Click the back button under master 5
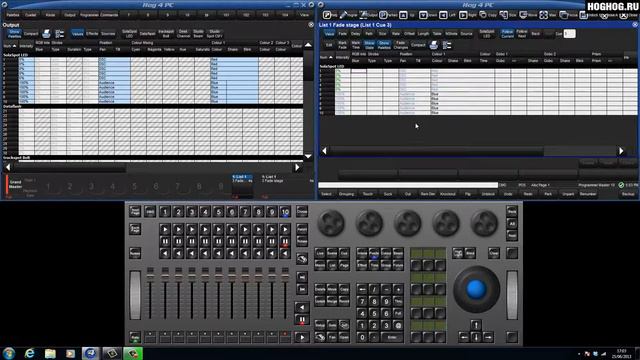 point(218,254)
